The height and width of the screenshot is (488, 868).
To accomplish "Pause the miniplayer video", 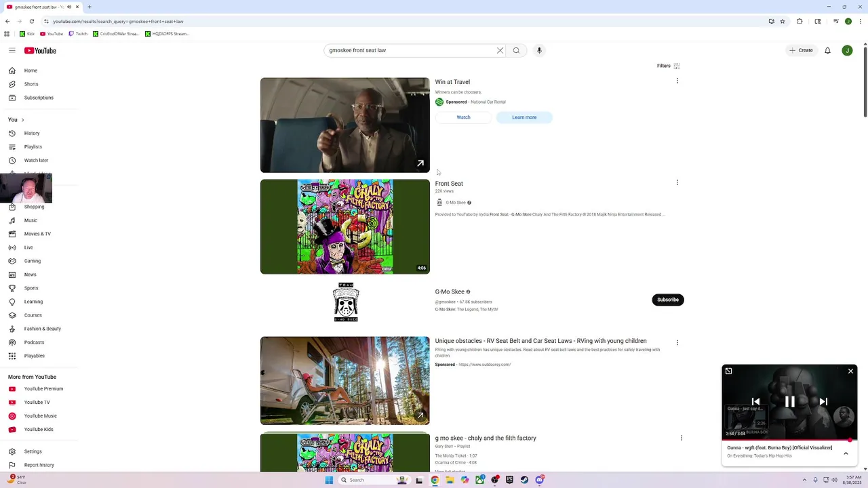I will 789,402.
